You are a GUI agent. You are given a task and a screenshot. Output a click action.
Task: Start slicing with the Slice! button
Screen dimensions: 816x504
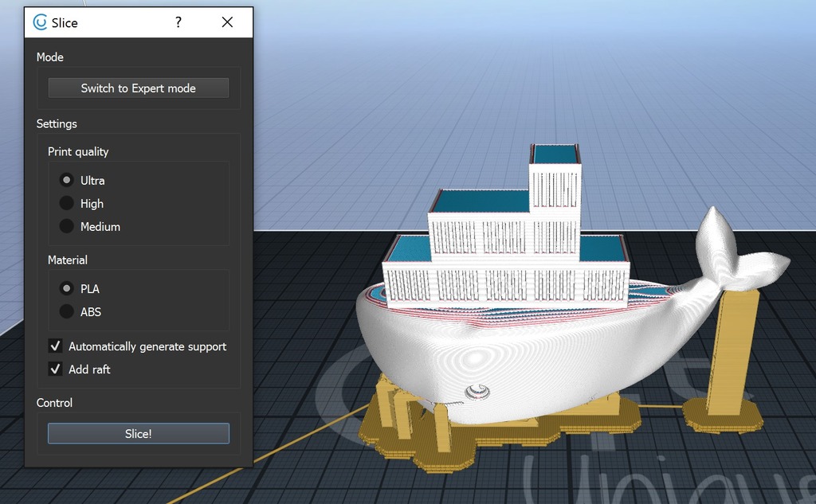(139, 433)
